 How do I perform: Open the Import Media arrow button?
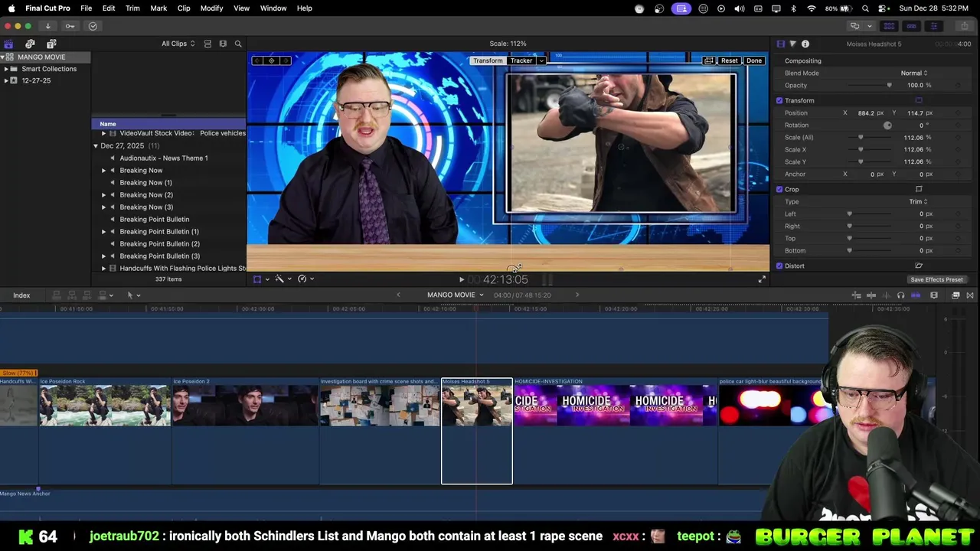[x=47, y=26]
